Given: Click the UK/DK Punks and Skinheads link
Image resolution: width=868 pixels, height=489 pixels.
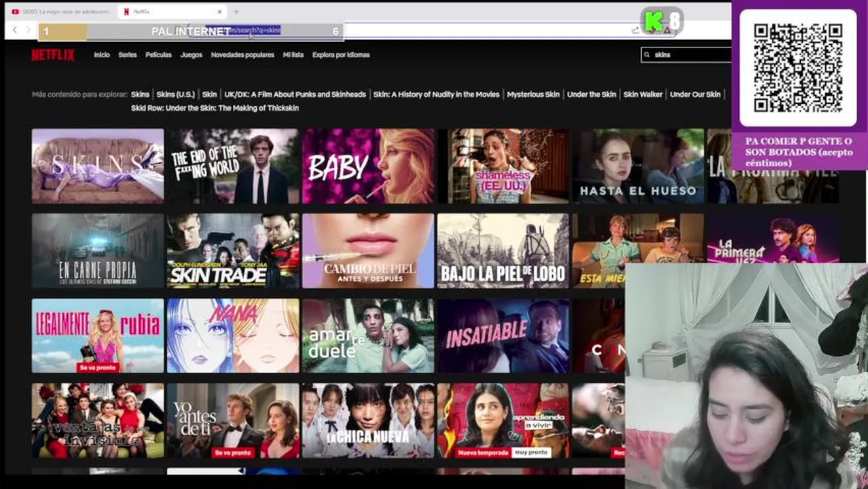Looking at the screenshot, I should (x=295, y=94).
